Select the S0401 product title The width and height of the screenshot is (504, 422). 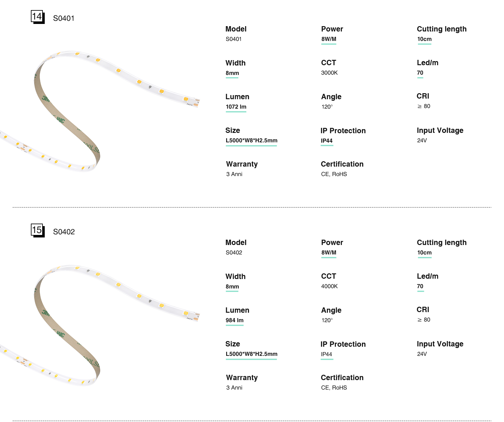point(64,18)
